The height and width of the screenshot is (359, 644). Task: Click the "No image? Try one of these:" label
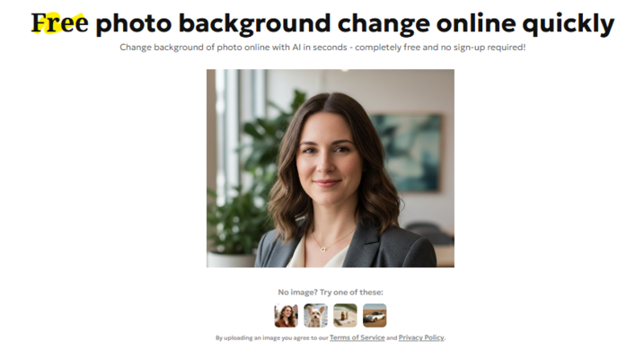tap(331, 292)
